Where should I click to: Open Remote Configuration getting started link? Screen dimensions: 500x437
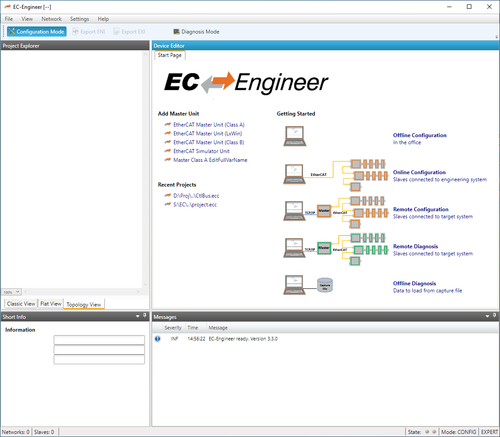point(421,209)
